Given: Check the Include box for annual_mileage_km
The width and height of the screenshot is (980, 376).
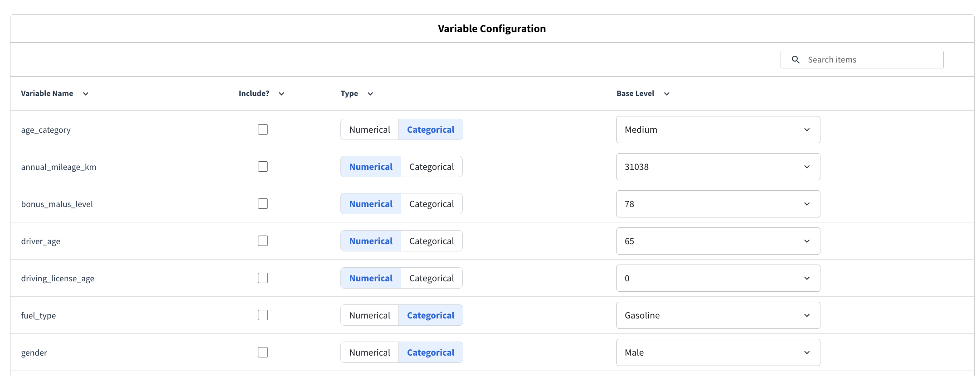Looking at the screenshot, I should point(263,166).
